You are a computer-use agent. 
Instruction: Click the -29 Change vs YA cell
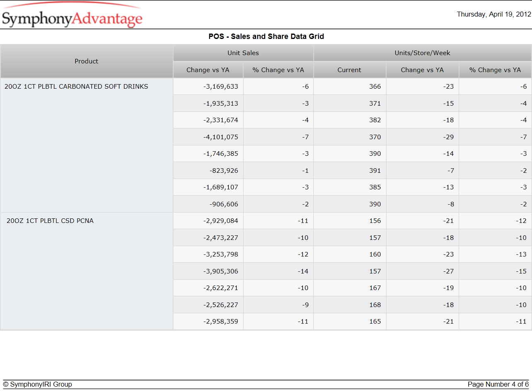pos(422,137)
